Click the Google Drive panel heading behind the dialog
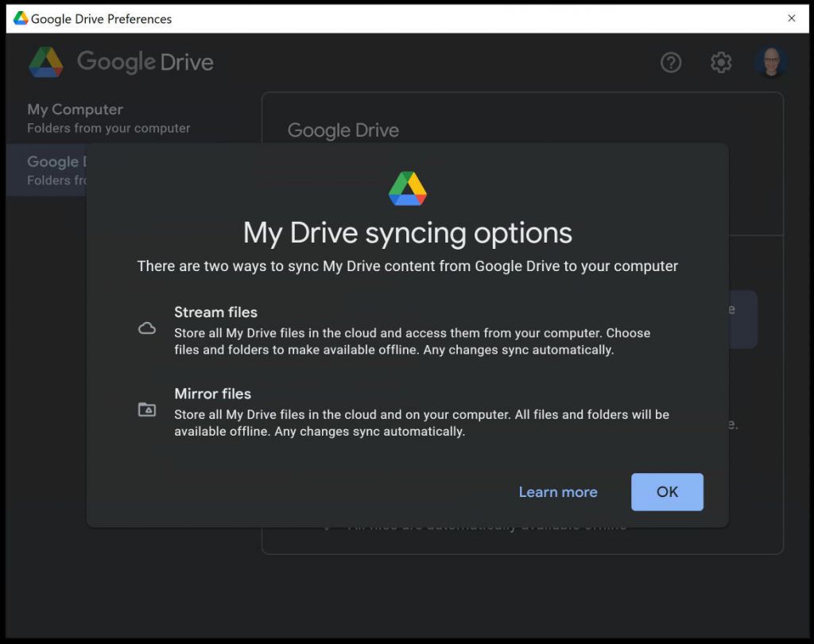 343,130
